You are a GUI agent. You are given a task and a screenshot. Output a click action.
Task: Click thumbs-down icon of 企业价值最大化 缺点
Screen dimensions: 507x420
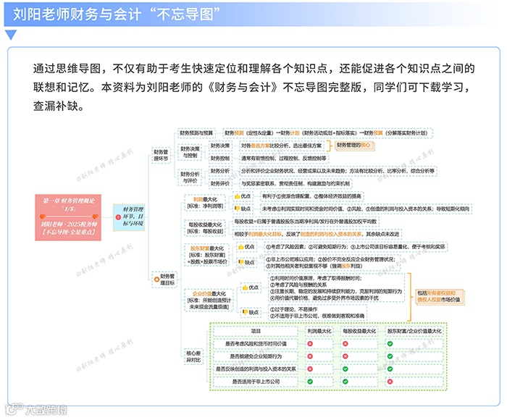coord(245,312)
